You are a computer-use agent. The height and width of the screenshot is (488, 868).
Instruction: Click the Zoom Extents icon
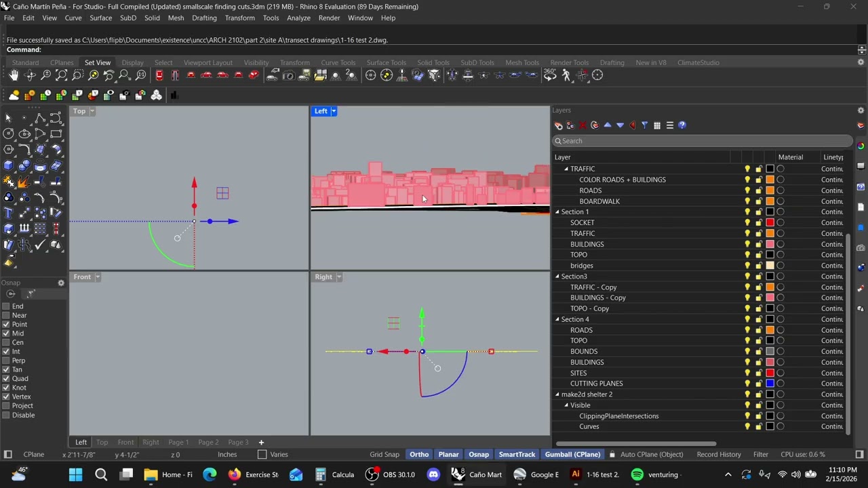[62, 75]
